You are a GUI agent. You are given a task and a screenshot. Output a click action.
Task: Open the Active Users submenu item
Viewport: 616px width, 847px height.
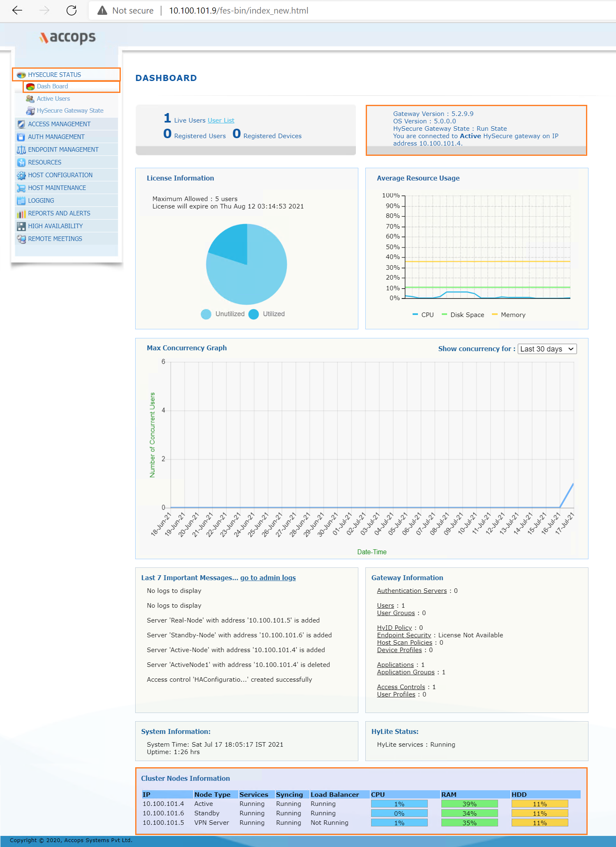(53, 99)
